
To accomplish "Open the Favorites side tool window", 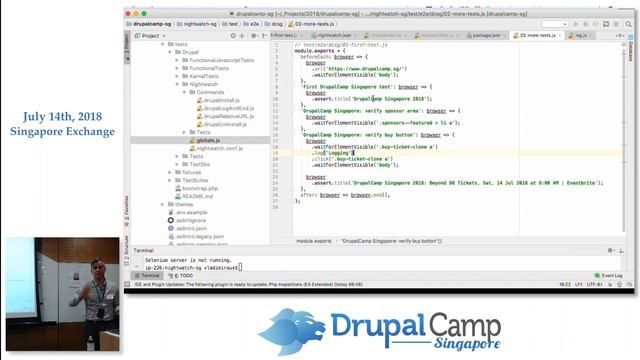I will coord(127,211).
